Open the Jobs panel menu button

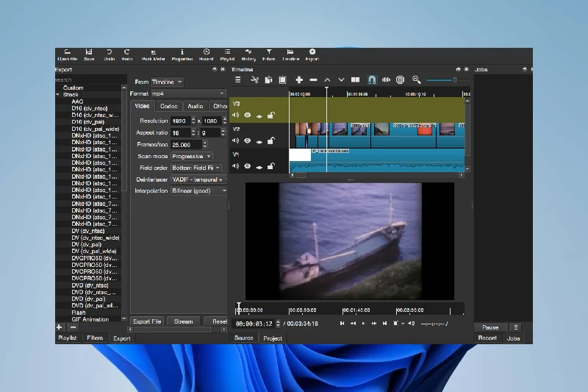(516, 327)
